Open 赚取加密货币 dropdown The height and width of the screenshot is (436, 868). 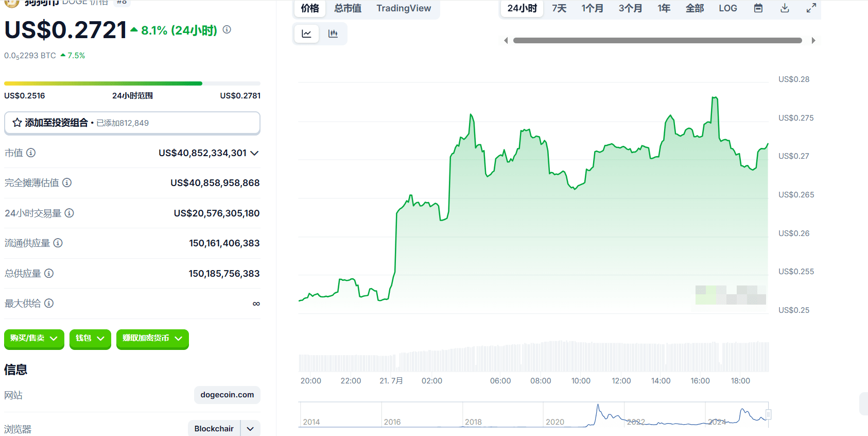point(152,339)
